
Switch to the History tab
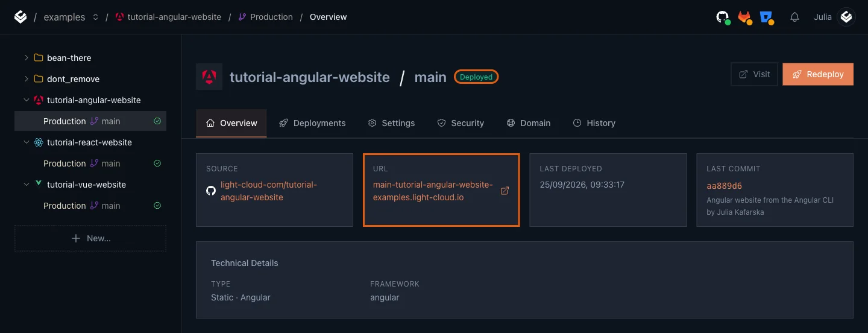[594, 123]
